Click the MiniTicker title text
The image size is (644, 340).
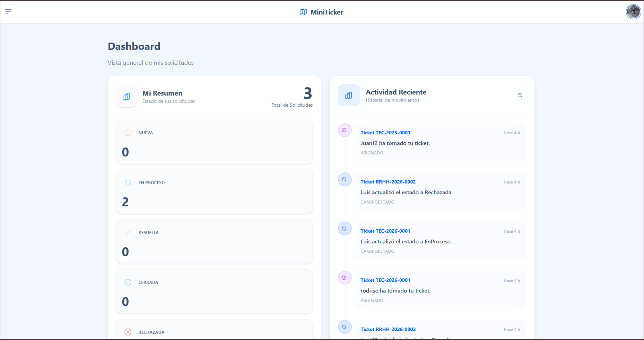(x=327, y=12)
